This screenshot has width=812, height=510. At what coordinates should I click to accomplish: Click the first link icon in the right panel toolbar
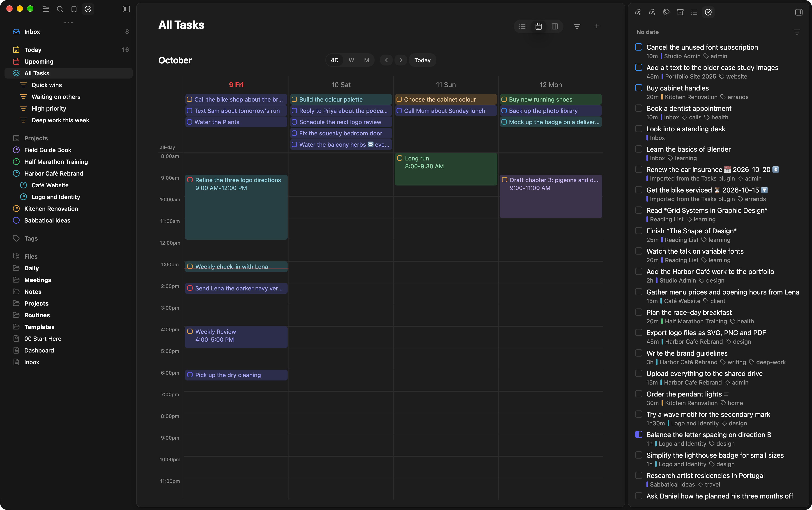click(x=638, y=12)
